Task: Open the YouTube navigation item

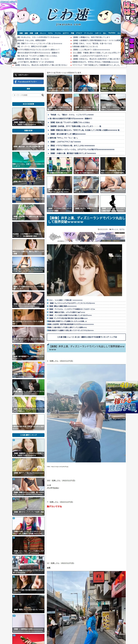Action: pyautogui.click(x=112, y=33)
